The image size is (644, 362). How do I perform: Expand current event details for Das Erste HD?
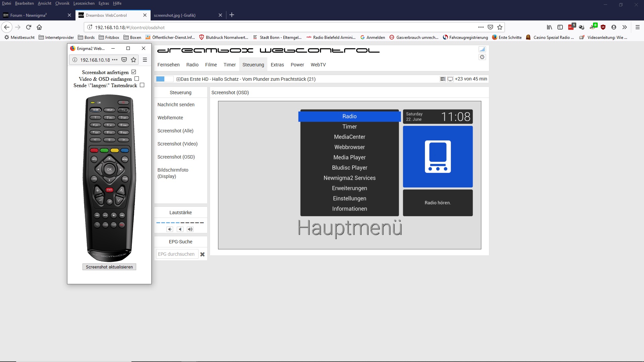click(178, 79)
